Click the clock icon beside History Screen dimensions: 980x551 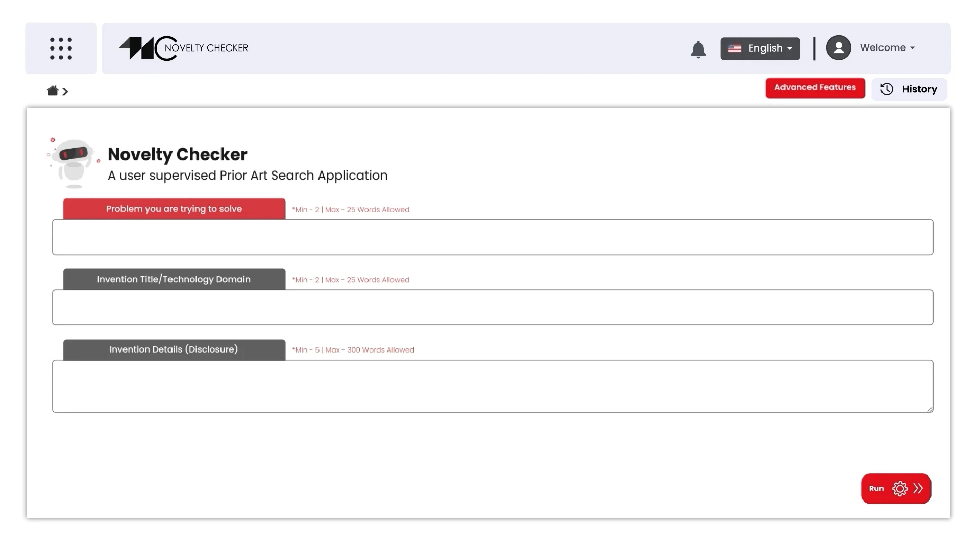point(887,89)
